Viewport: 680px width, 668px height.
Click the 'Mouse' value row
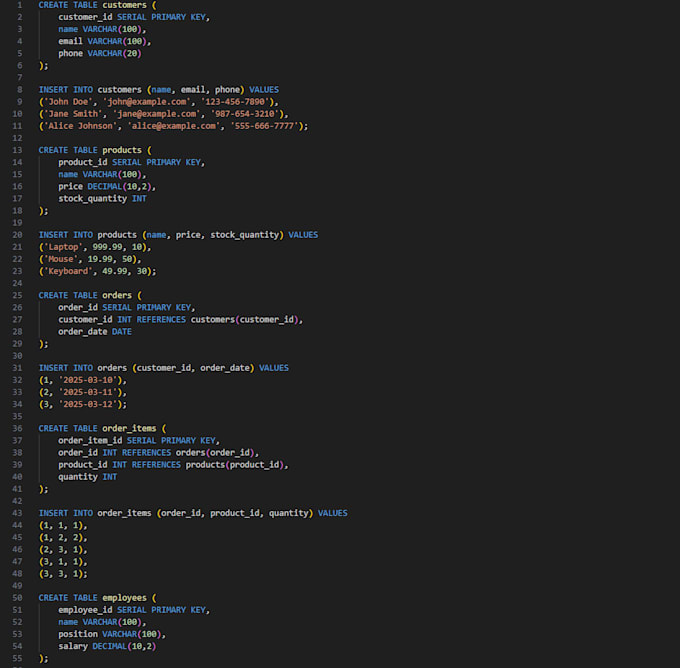[90, 259]
